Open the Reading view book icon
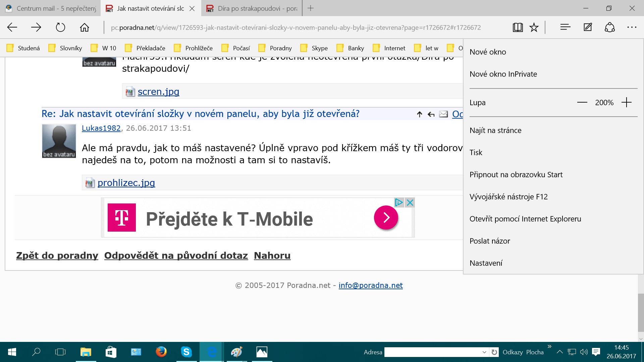This screenshot has height=362, width=644. [518, 27]
